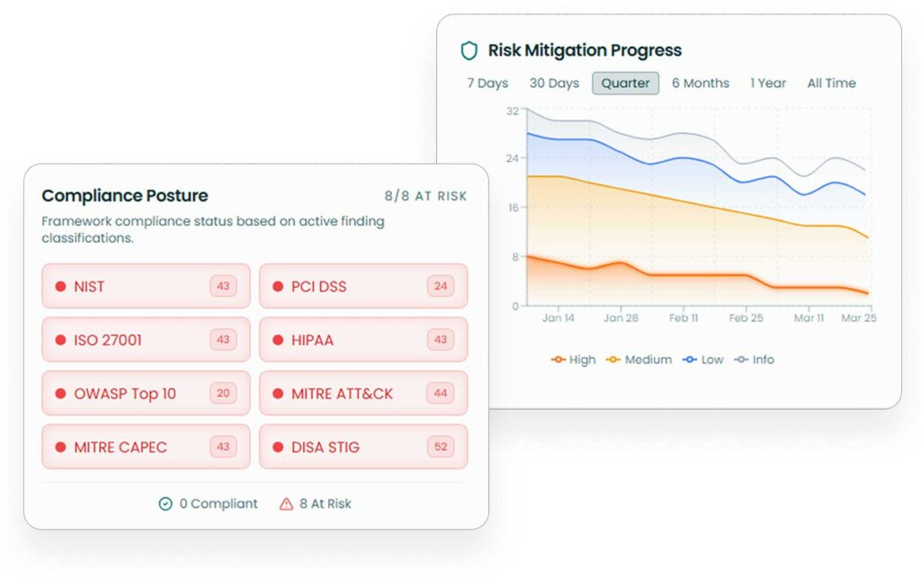The height and width of the screenshot is (588, 921).
Task: Click the red dot icon next to NIST
Action: pyautogui.click(x=61, y=287)
